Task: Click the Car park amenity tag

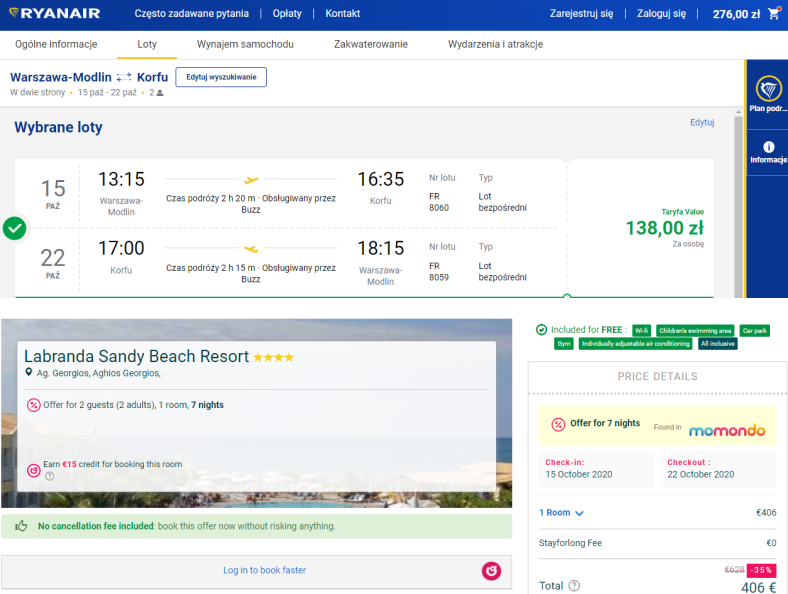Action: (754, 331)
